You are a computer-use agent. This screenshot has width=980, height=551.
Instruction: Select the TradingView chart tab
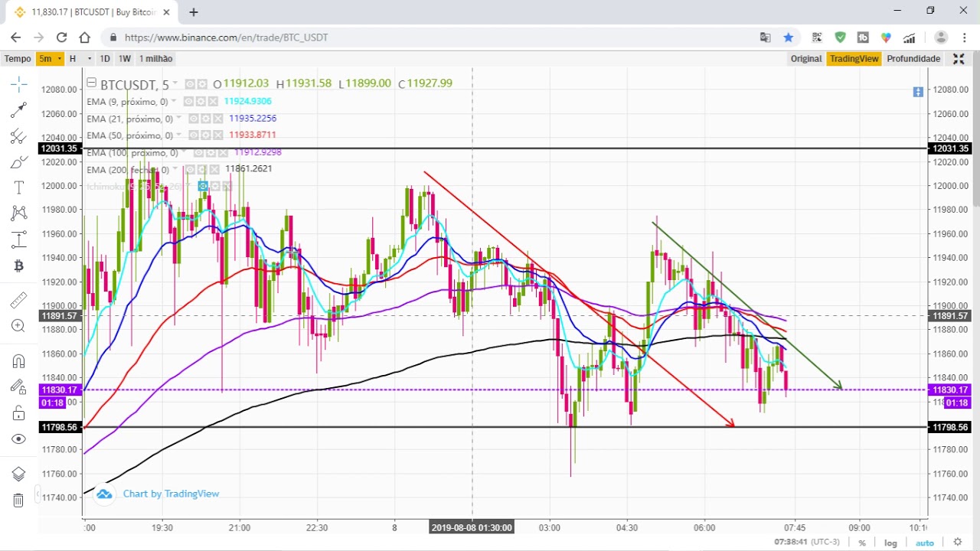point(854,59)
